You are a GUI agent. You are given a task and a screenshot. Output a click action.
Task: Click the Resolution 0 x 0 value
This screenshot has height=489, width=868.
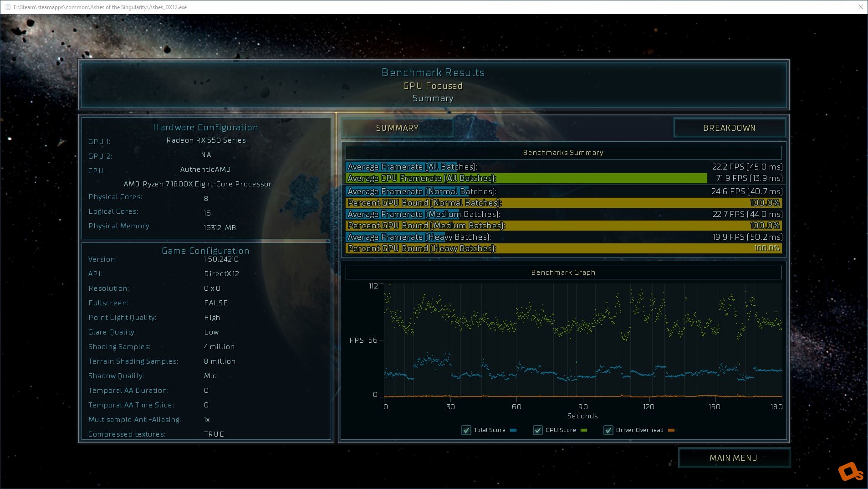click(x=212, y=288)
